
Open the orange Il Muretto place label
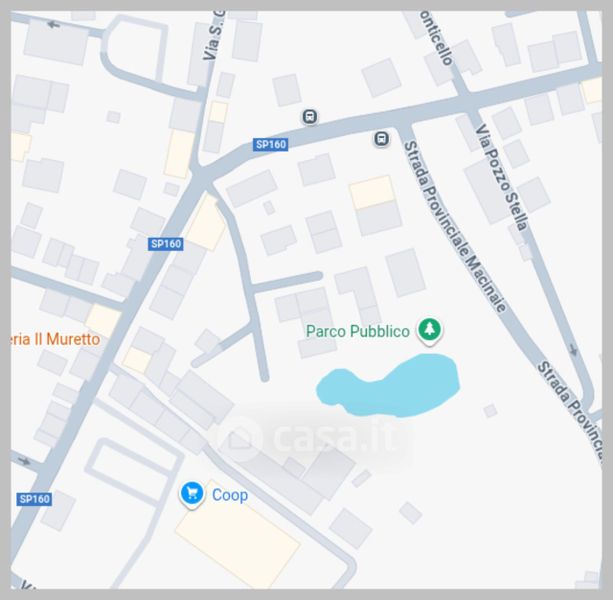point(56,339)
